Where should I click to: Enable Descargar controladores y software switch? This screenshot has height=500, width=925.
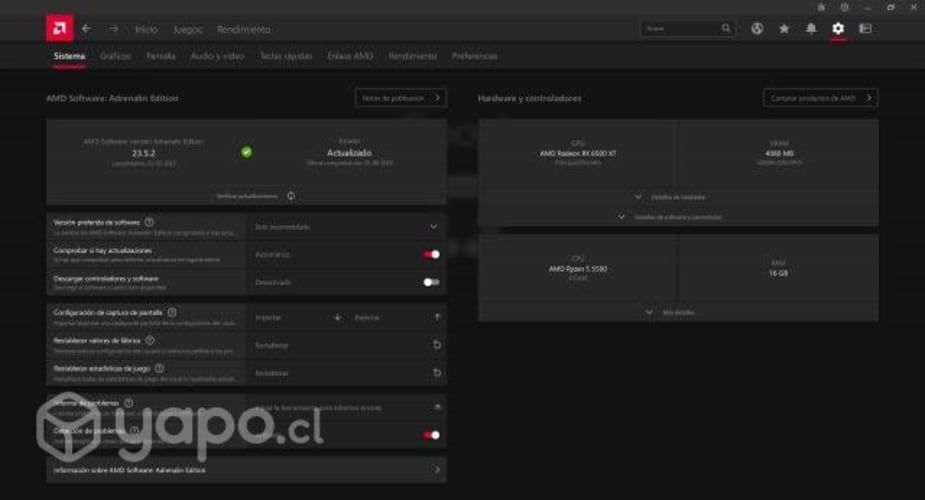[431, 282]
